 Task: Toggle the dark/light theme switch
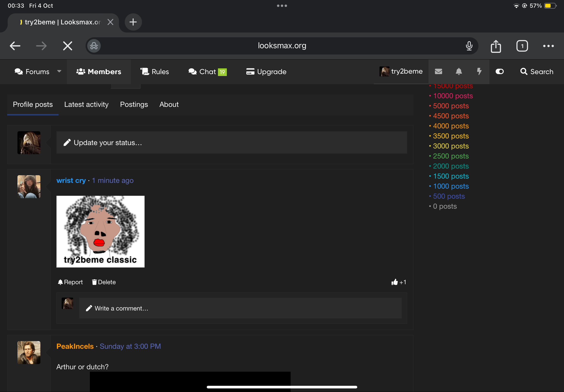[x=499, y=71]
